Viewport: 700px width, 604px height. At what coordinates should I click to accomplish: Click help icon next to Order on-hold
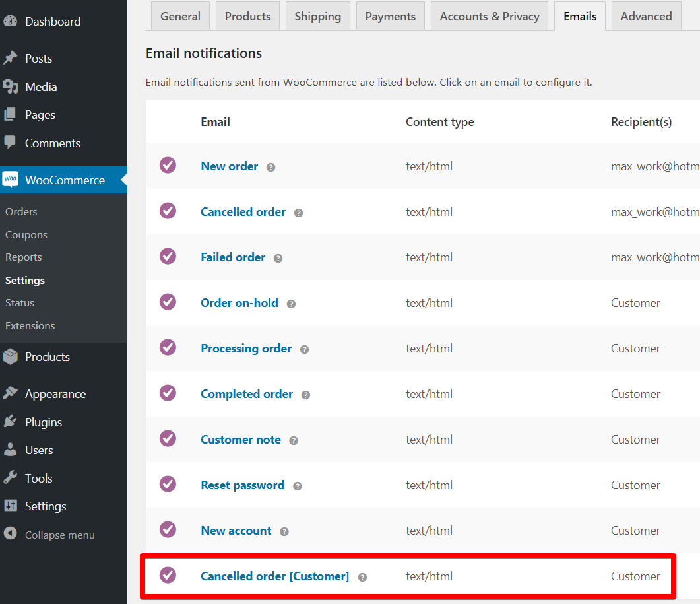[291, 304]
